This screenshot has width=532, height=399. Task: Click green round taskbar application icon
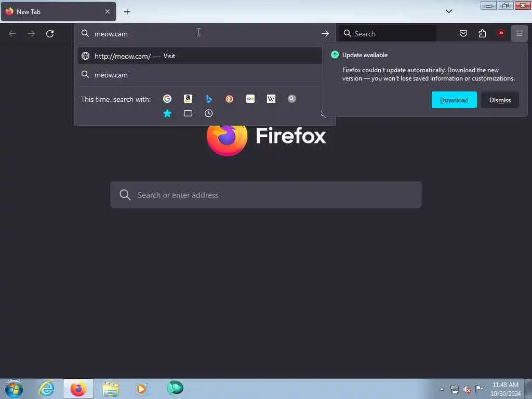[175, 388]
